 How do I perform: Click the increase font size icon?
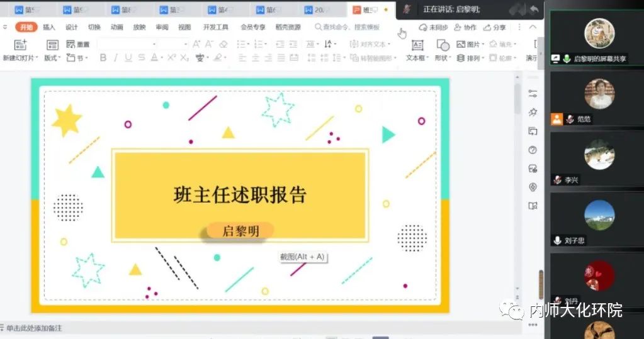[196, 44]
